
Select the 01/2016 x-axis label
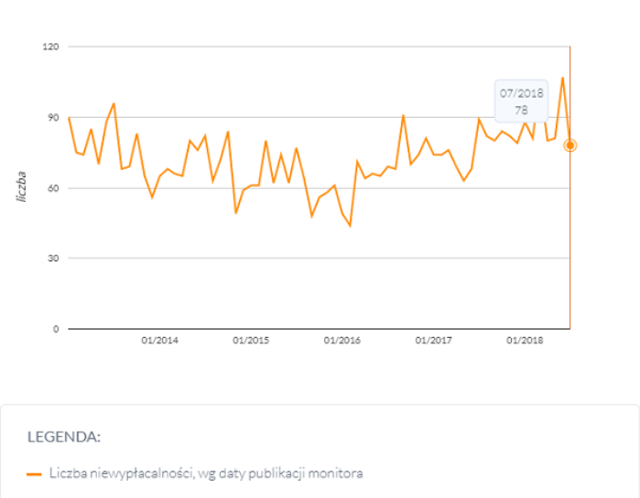click(x=342, y=340)
